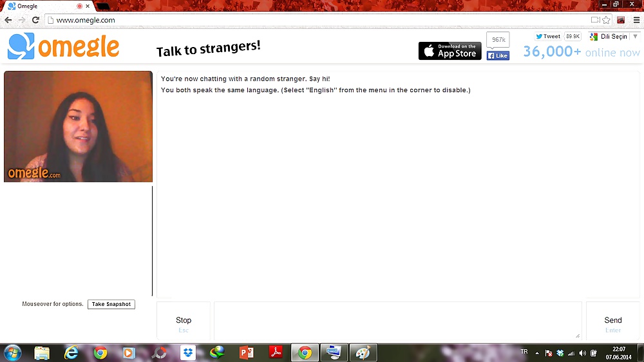The height and width of the screenshot is (362, 644).
Task: Open the Chrome hamburger menu
Action: click(x=636, y=20)
